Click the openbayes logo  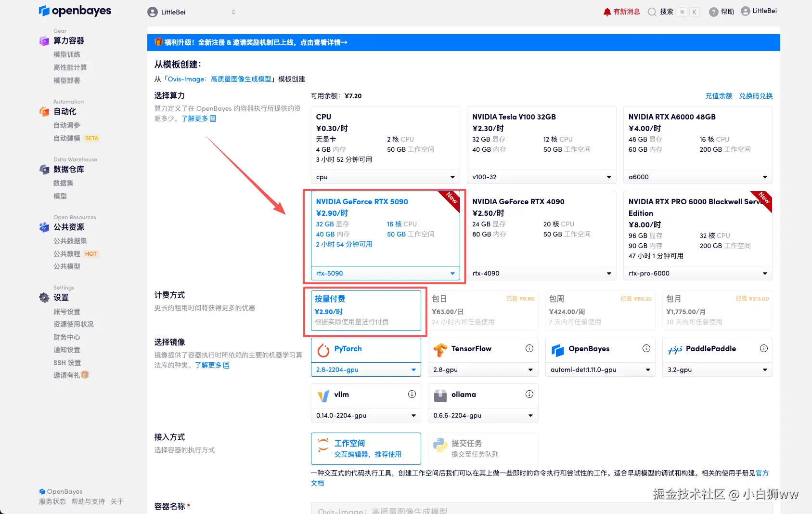click(x=75, y=11)
